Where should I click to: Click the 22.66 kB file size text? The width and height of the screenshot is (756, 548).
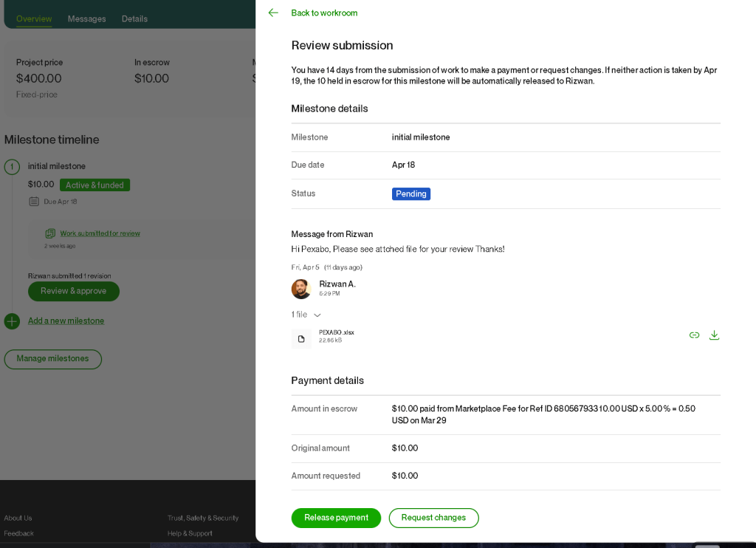pos(330,340)
